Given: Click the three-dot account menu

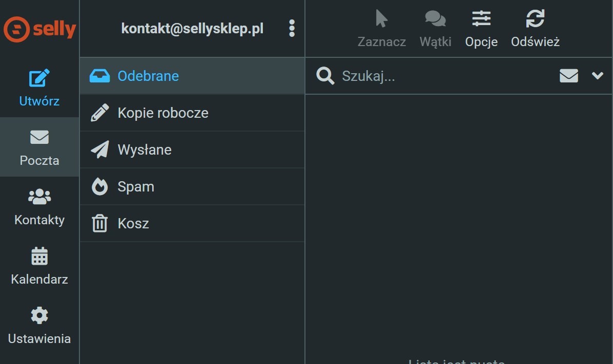Looking at the screenshot, I should point(292,29).
